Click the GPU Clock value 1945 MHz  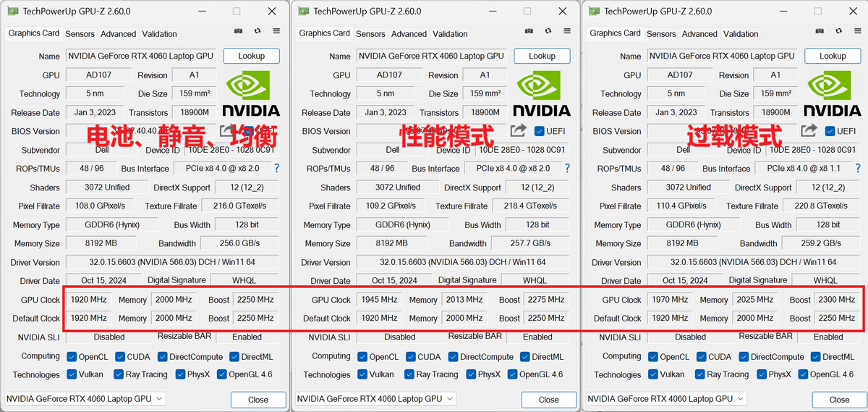coord(379,299)
